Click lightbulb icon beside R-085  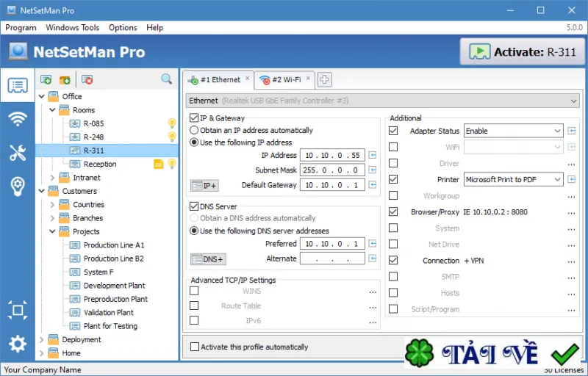(172, 123)
